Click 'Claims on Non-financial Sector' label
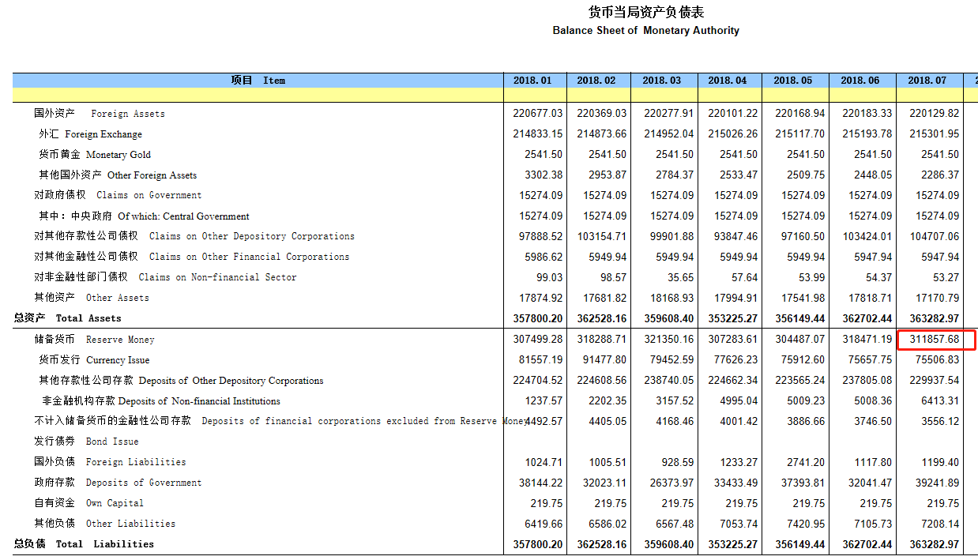Image resolution: width=978 pixels, height=560 pixels. click(218, 277)
